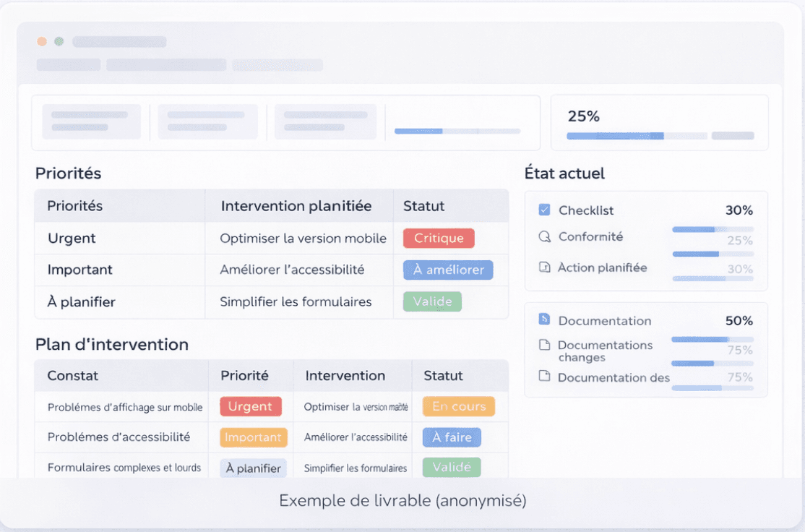Image resolution: width=805 pixels, height=532 pixels.
Task: Open the Urgent priority status selector
Action: [x=251, y=406]
